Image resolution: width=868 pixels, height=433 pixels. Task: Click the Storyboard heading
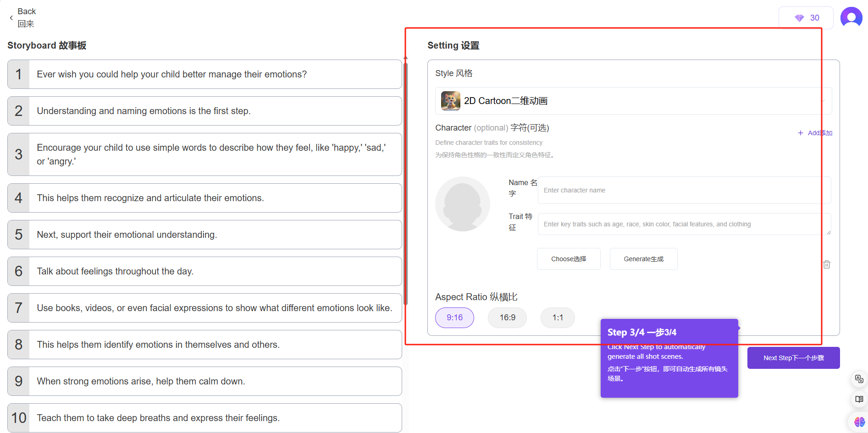[x=47, y=45]
